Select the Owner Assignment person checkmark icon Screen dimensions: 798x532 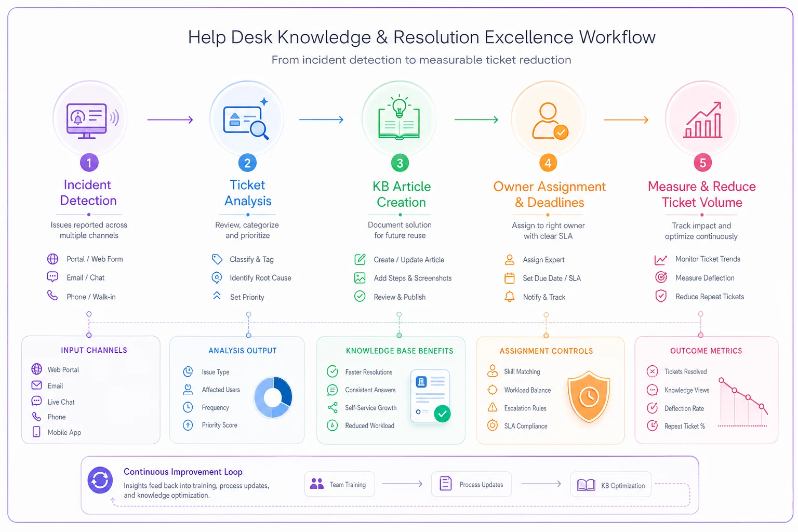coord(550,121)
